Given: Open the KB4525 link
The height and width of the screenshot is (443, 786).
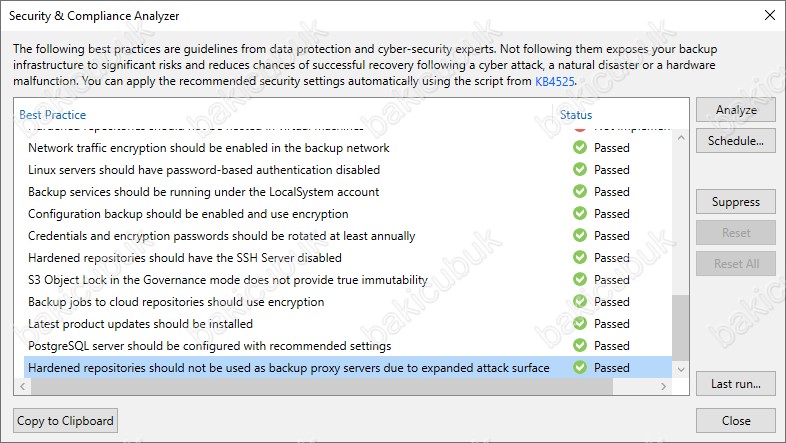Looking at the screenshot, I should pyautogui.click(x=554, y=81).
